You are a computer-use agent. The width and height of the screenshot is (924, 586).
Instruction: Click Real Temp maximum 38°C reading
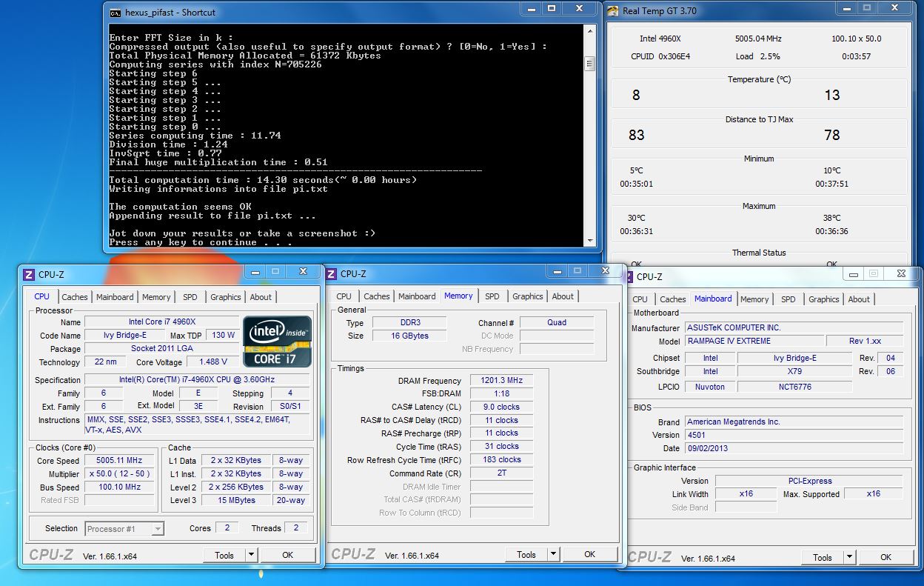pyautogui.click(x=831, y=218)
